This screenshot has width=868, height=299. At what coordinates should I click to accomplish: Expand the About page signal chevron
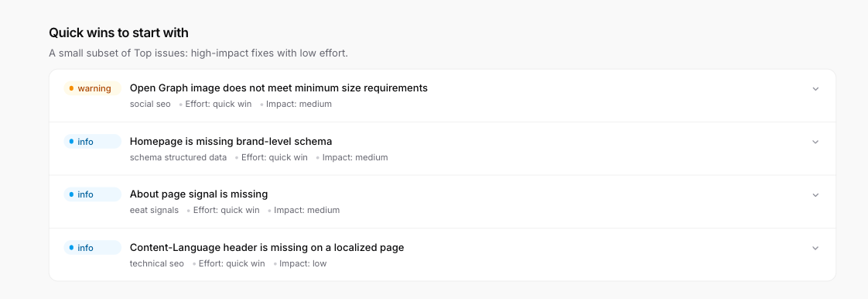815,194
